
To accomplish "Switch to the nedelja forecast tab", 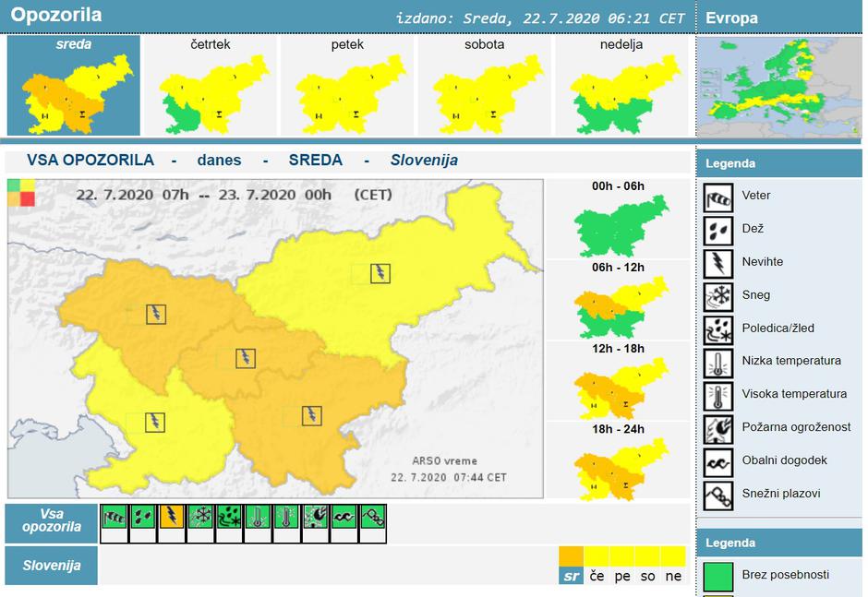I will click(x=620, y=86).
